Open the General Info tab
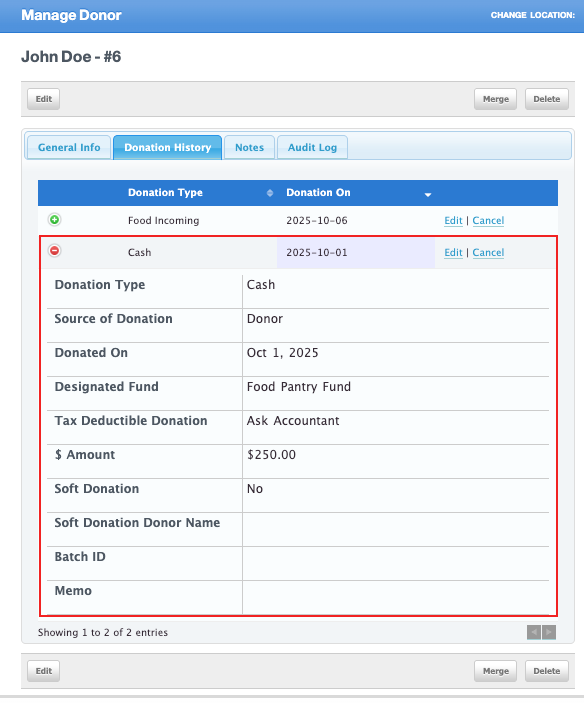The height and width of the screenshot is (703, 584). (x=69, y=148)
